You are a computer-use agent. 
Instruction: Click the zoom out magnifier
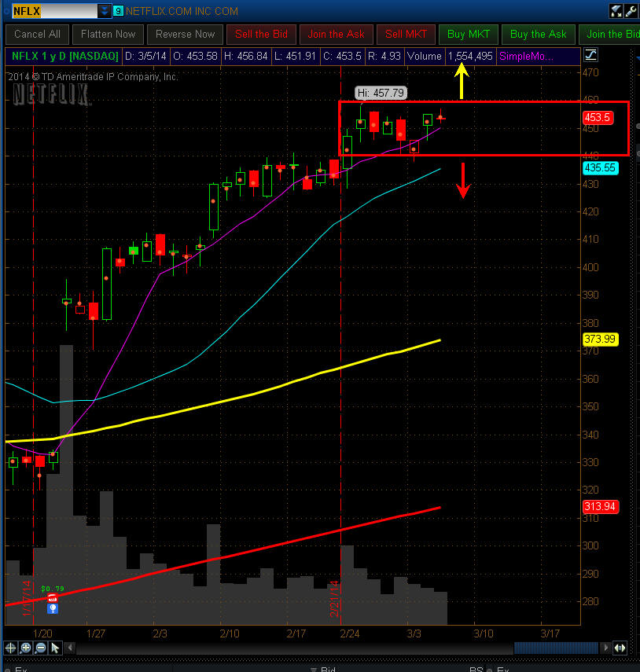point(40,648)
